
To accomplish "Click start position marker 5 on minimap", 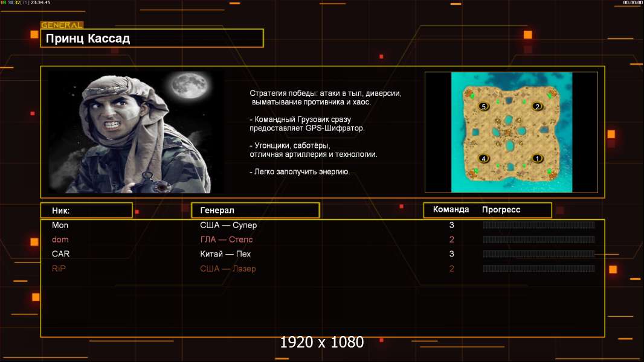I will 483,107.
